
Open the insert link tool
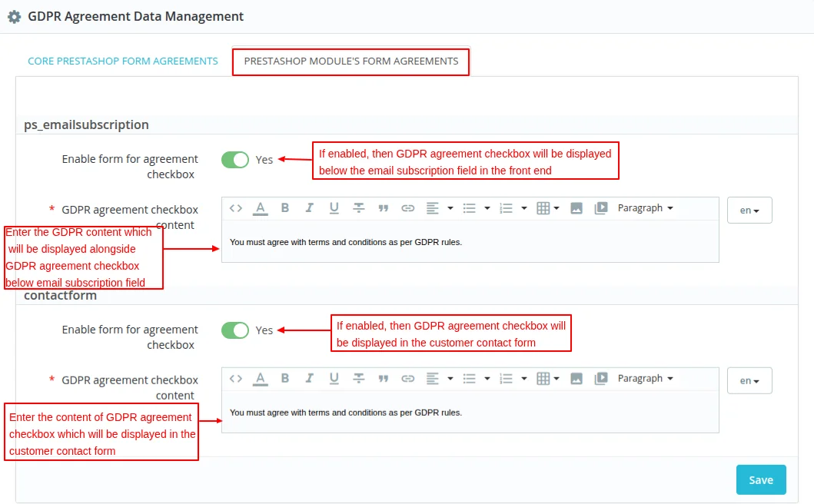pyautogui.click(x=407, y=208)
